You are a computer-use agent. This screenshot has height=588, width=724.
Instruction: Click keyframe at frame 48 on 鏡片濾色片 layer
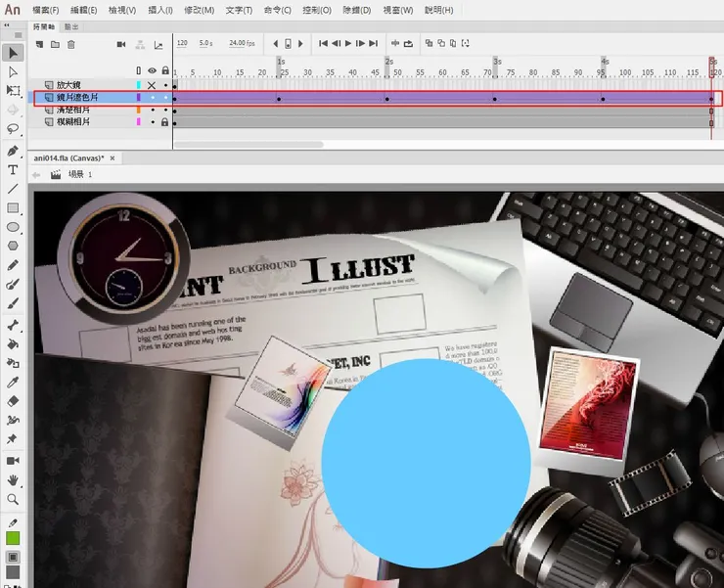[386, 99]
